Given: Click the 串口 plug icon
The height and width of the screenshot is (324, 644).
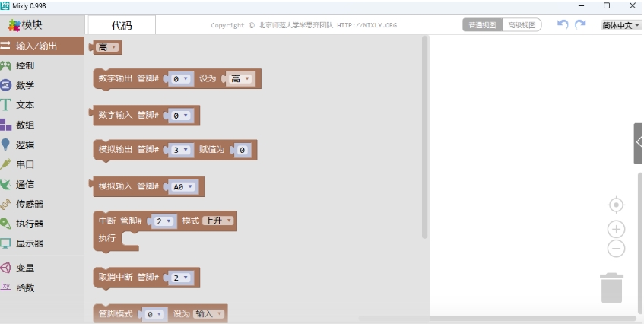Looking at the screenshot, I should click(6, 164).
